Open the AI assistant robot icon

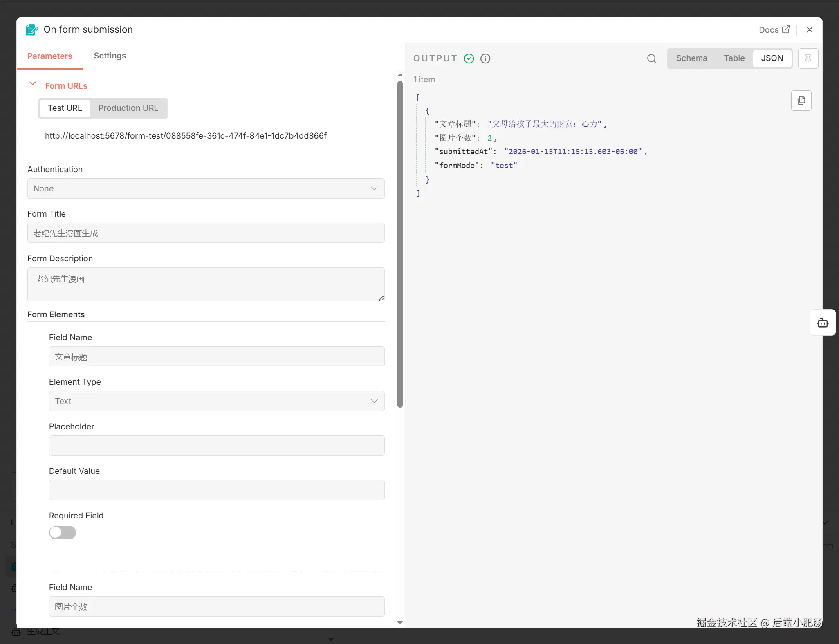pyautogui.click(x=823, y=323)
